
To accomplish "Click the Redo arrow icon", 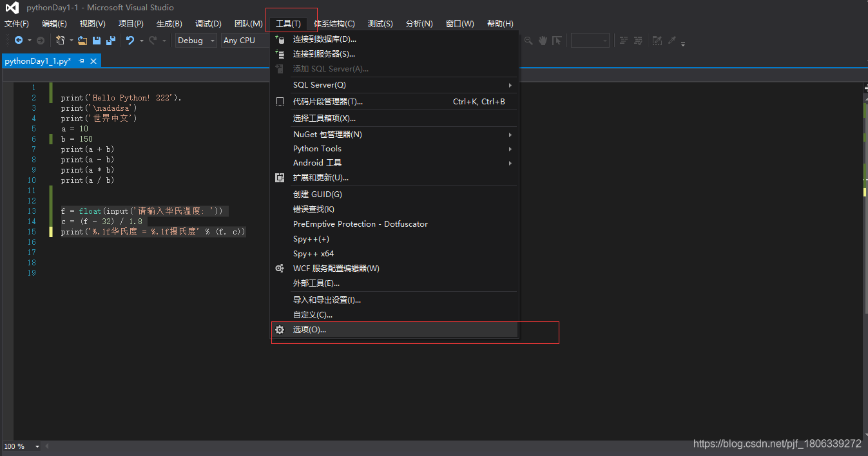I will pos(153,40).
